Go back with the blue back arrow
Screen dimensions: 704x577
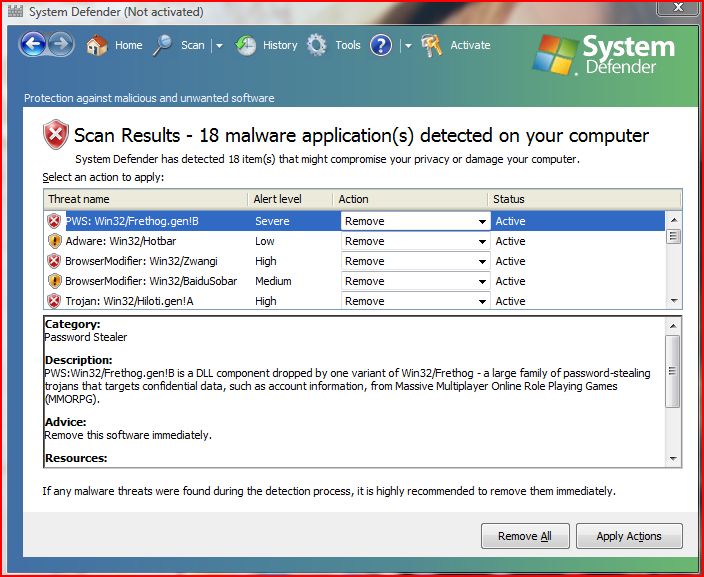32,44
